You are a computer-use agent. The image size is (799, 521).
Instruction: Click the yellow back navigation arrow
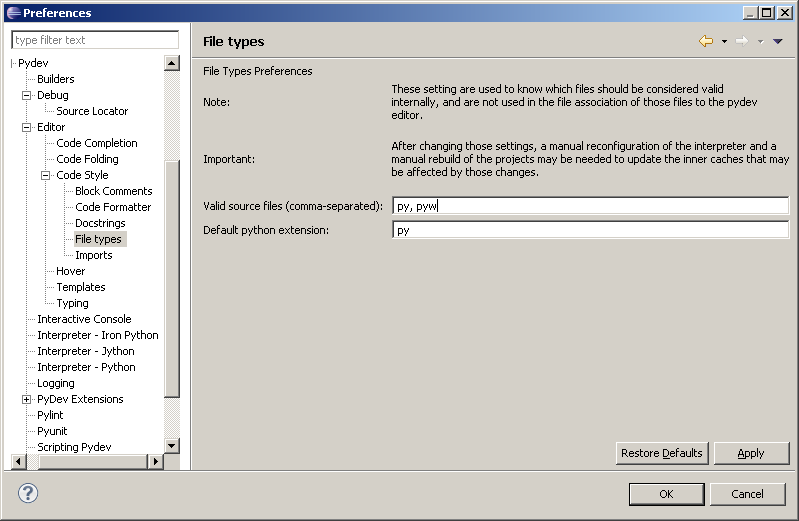point(706,41)
